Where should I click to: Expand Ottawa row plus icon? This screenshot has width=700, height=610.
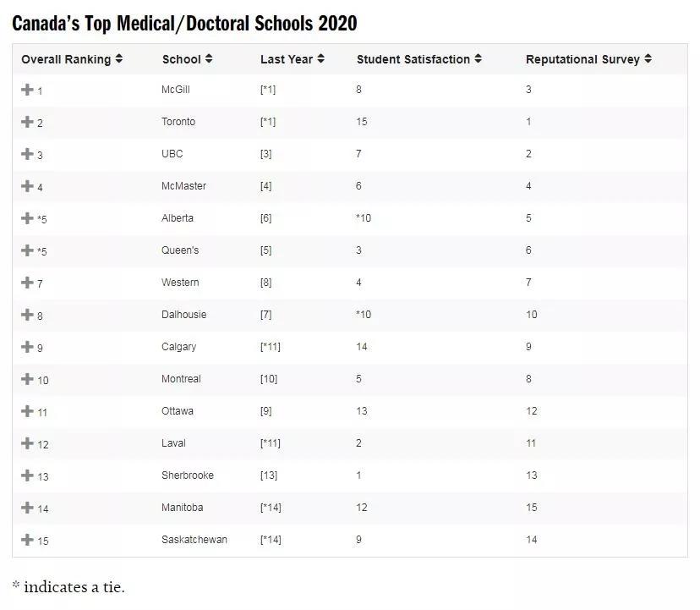point(27,411)
